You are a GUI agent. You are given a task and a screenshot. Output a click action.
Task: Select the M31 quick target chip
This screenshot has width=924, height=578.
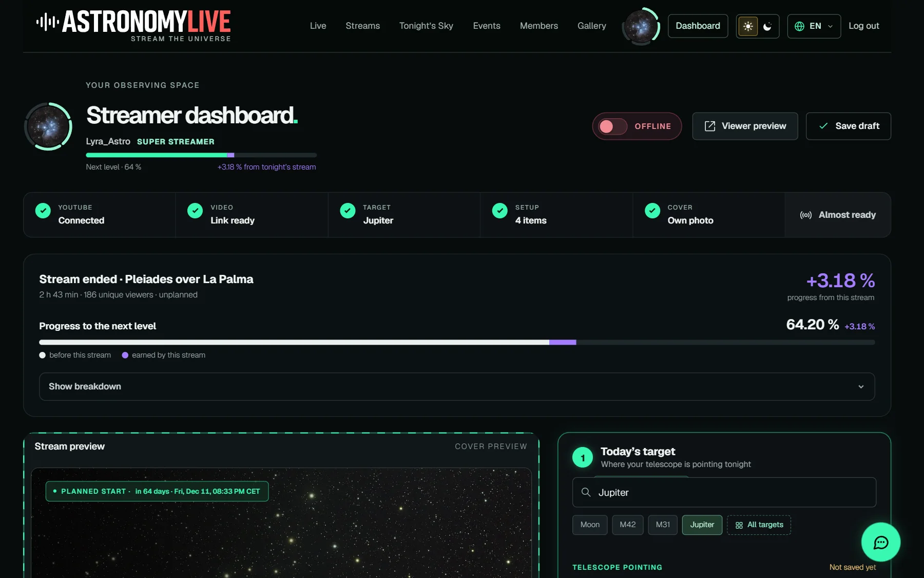click(x=663, y=525)
